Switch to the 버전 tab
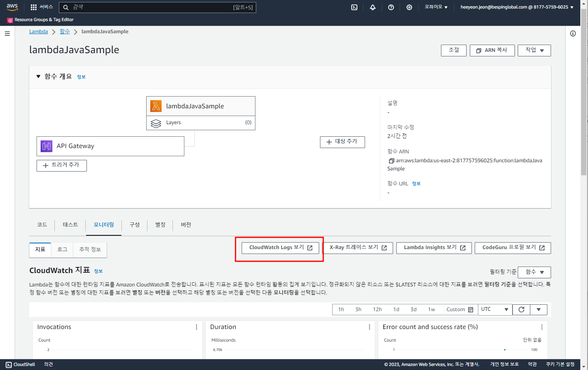This screenshot has width=588, height=370. pos(186,225)
